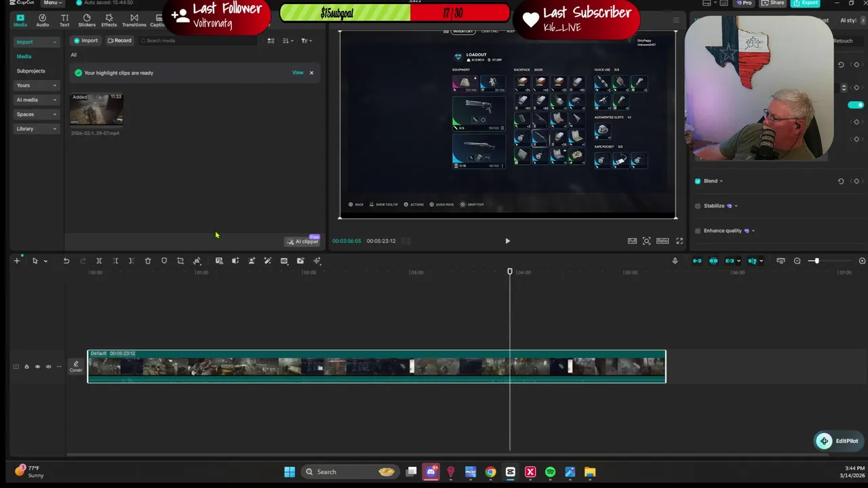Click the trim left edge icon
The width and height of the screenshot is (868, 488).
[115, 261]
